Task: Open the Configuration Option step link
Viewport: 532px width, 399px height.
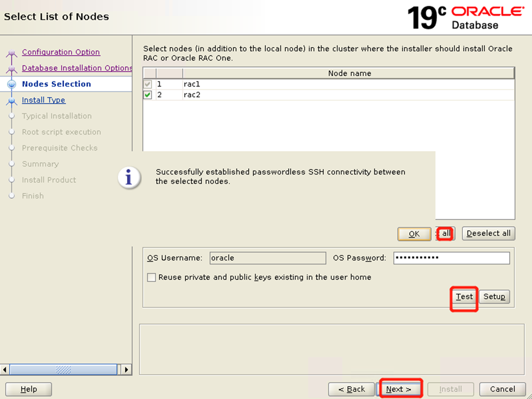Action: point(61,52)
